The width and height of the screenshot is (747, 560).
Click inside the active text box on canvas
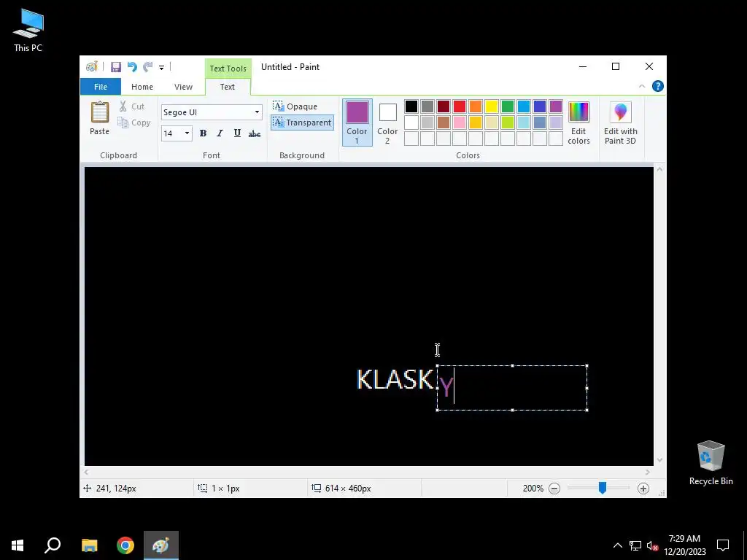tap(512, 388)
